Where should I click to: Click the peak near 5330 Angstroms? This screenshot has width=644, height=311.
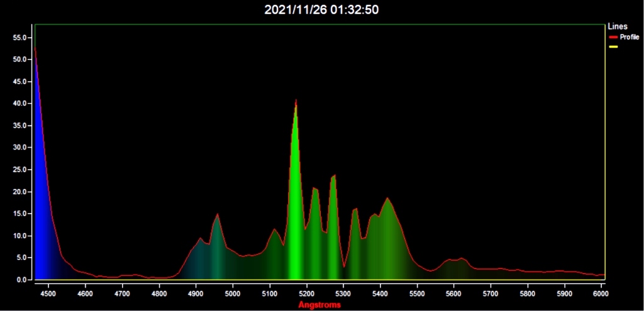pyautogui.click(x=355, y=210)
